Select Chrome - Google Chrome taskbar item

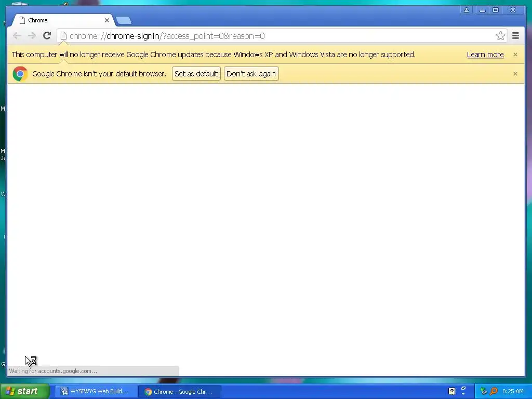click(x=180, y=391)
